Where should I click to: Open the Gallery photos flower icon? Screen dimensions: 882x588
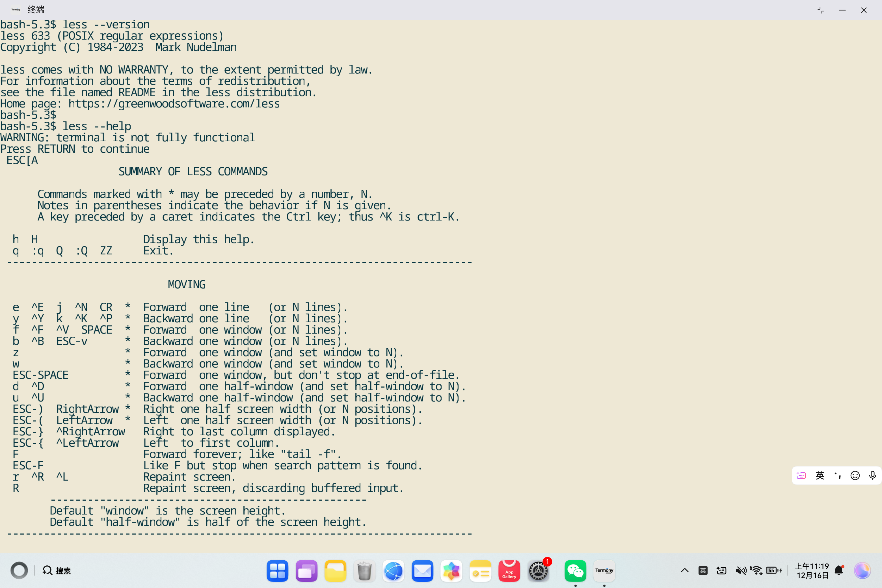tap(451, 571)
